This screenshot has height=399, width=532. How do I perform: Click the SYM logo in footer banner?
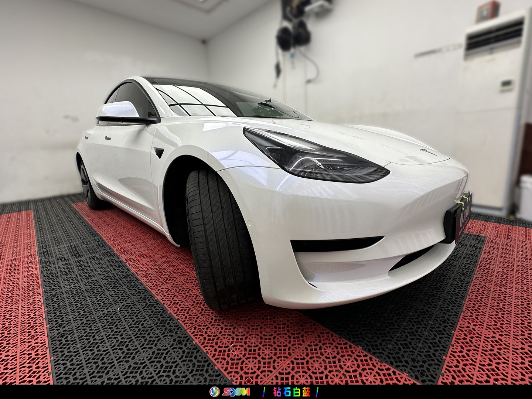[230, 392]
